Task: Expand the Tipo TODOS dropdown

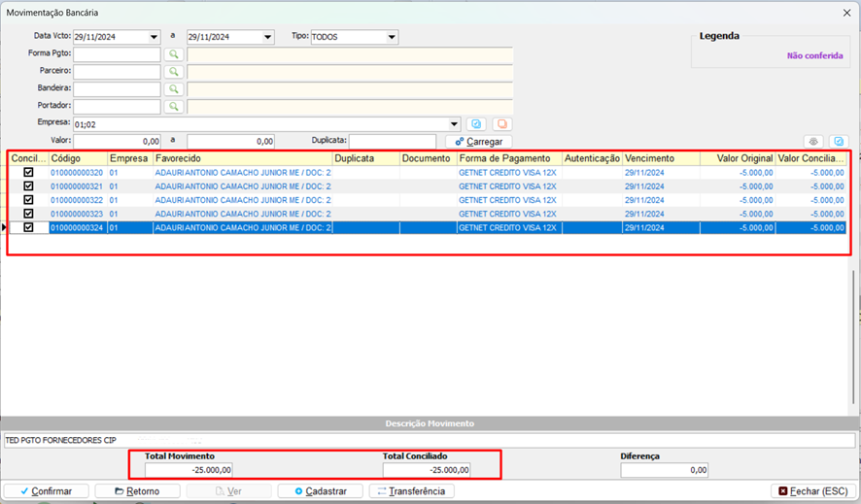Action: point(392,38)
